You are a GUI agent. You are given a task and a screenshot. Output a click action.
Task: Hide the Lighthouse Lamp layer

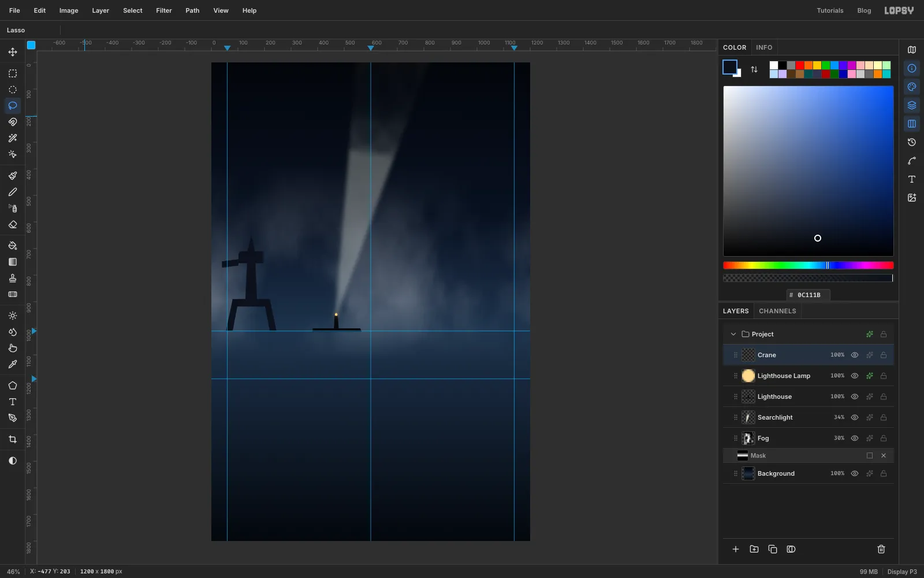[855, 376]
